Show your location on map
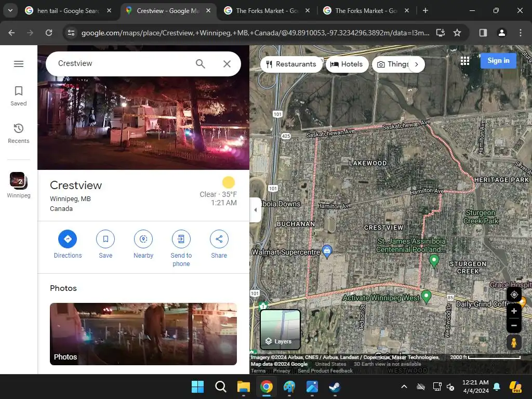 point(514,295)
